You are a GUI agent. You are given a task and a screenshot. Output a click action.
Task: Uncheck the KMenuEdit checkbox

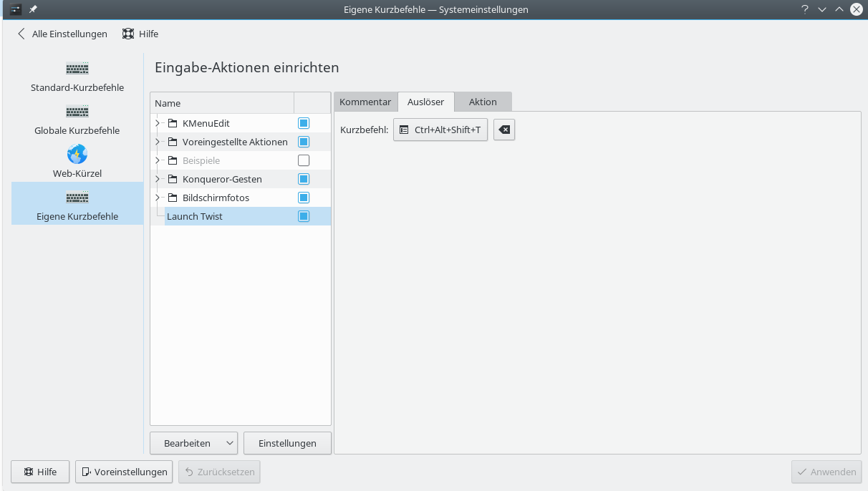point(304,123)
